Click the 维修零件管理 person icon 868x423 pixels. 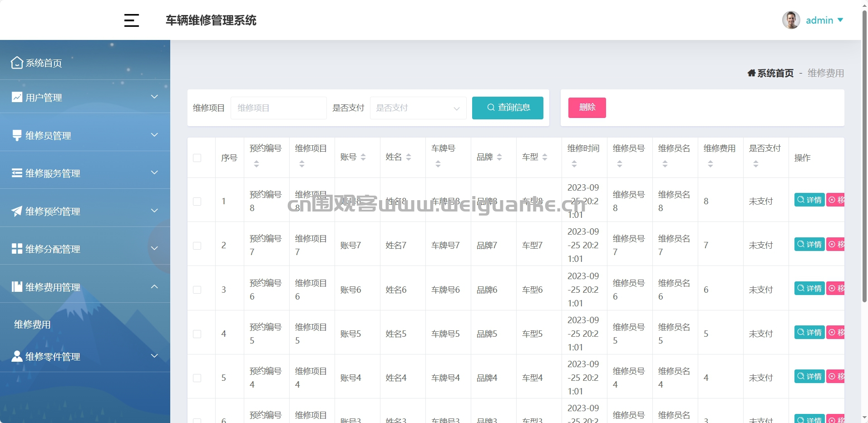[x=17, y=356]
